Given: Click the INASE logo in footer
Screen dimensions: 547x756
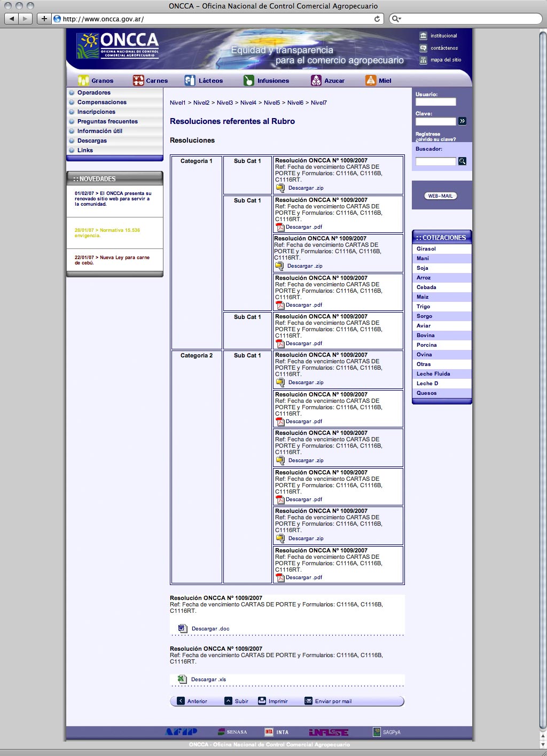Looking at the screenshot, I should click(x=329, y=732).
